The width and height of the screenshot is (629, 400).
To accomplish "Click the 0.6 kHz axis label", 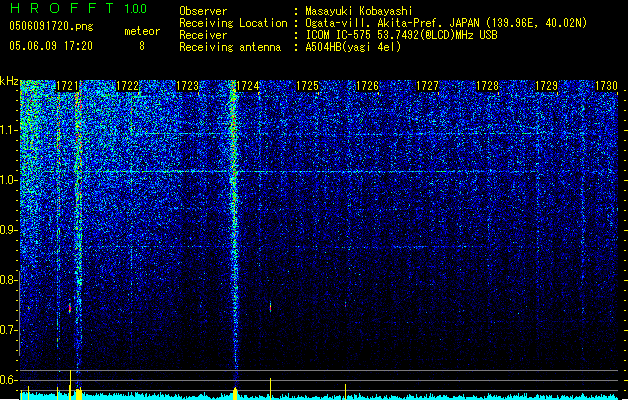I will click(9, 380).
